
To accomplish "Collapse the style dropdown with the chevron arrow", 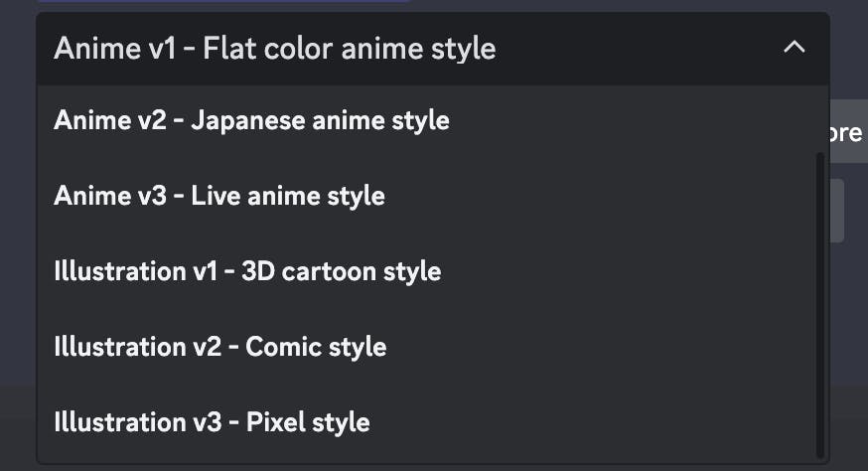I will point(794,47).
